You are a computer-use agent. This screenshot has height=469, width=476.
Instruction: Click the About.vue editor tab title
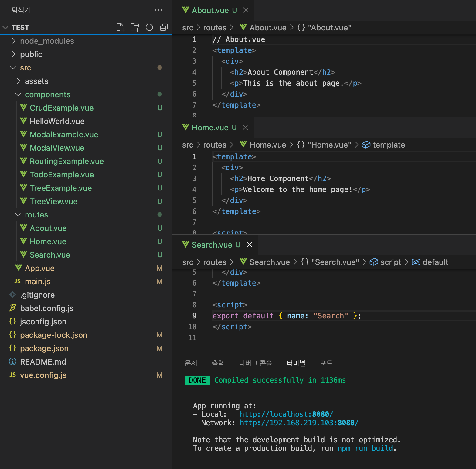click(x=210, y=10)
